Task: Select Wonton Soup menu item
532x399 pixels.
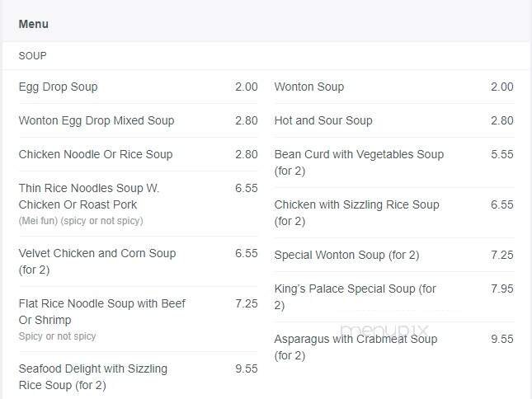Action: point(308,87)
